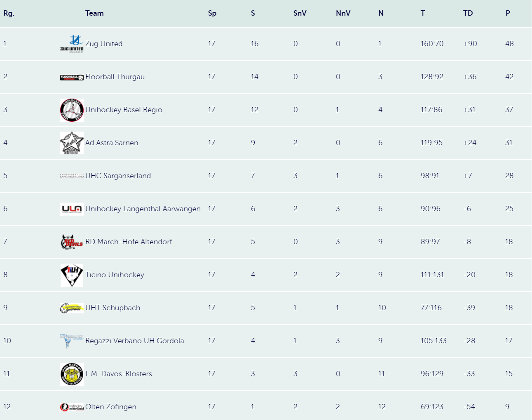The image size is (532, 420).
Task: Click the UHC Sarganserland logo
Action: pyautogui.click(x=72, y=176)
